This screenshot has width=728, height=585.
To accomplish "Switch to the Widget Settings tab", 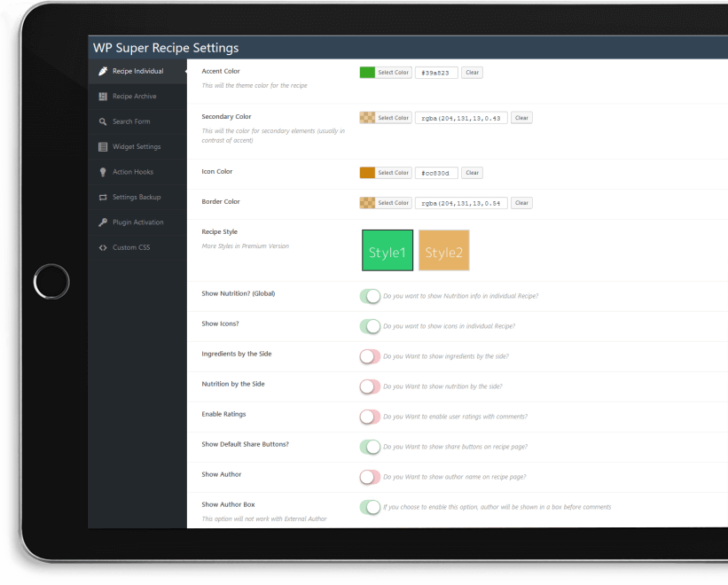I will click(136, 147).
